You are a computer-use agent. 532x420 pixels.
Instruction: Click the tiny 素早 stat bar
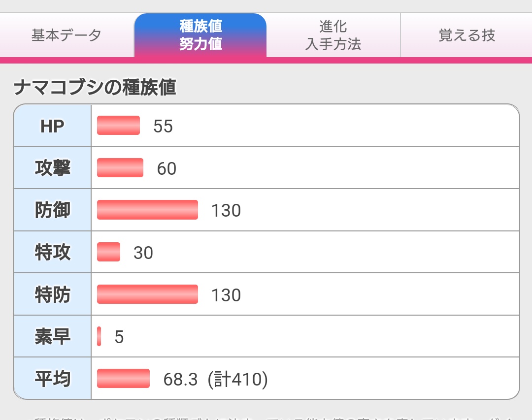tap(99, 336)
